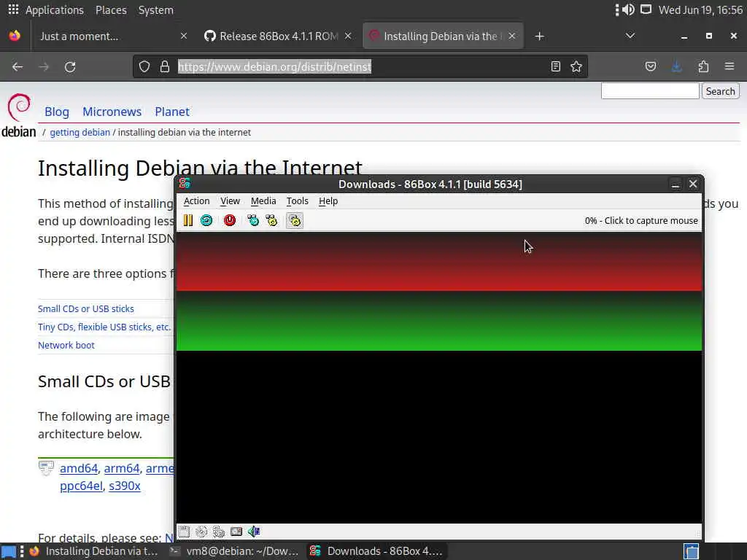Viewport: 747px width, 560px height.
Task: Click the sound speaker icon in the 86Box status bar
Action: pos(254,532)
